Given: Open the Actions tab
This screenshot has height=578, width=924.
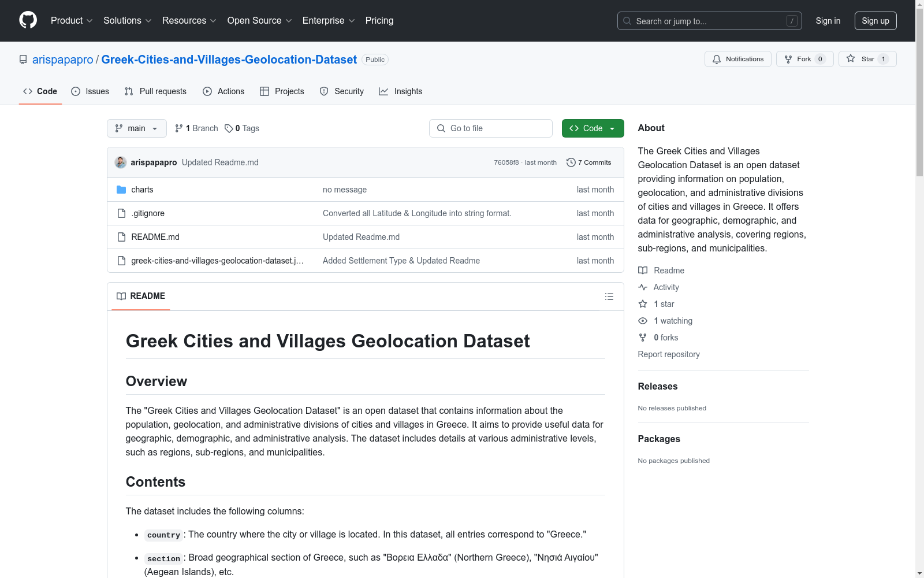Looking at the screenshot, I should [x=223, y=91].
